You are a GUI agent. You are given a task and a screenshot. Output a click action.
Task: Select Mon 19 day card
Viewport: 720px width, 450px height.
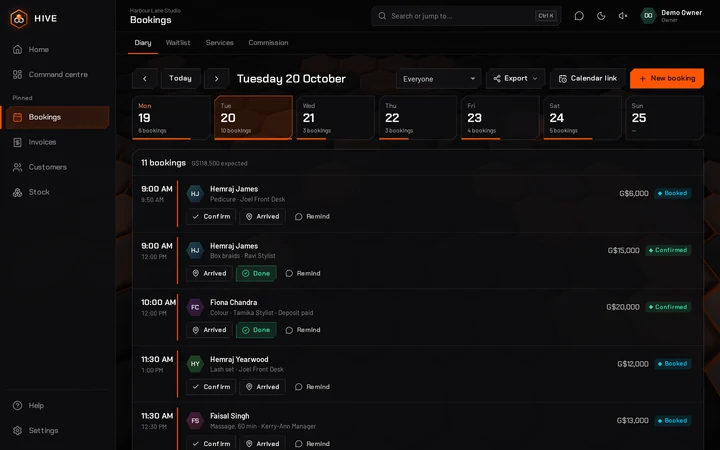point(171,118)
